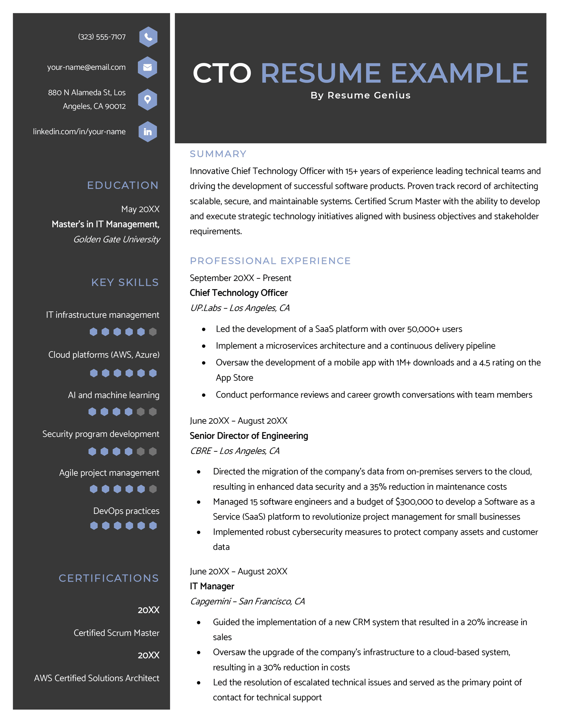
Task: Click the By Resume Genius subtitle
Action: coord(360,95)
